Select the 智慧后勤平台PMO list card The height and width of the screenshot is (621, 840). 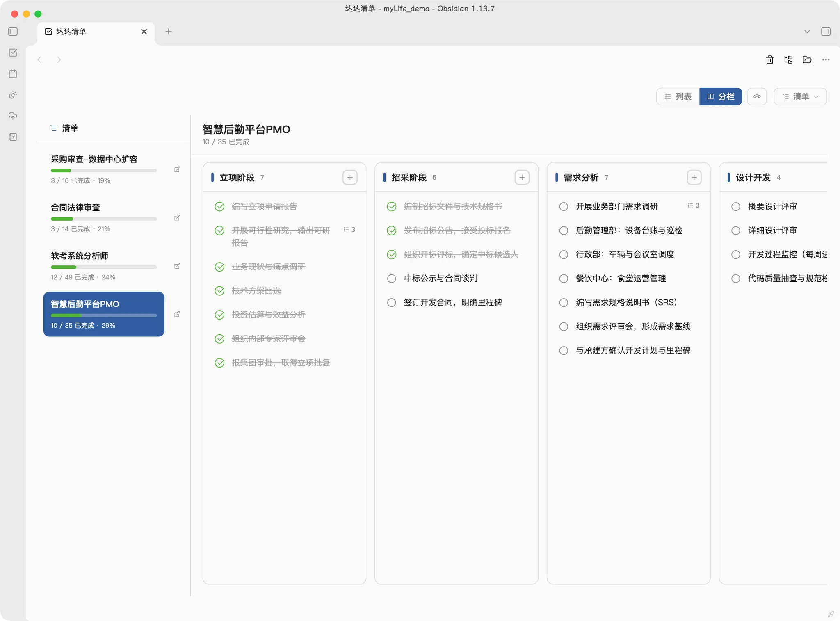click(x=104, y=314)
